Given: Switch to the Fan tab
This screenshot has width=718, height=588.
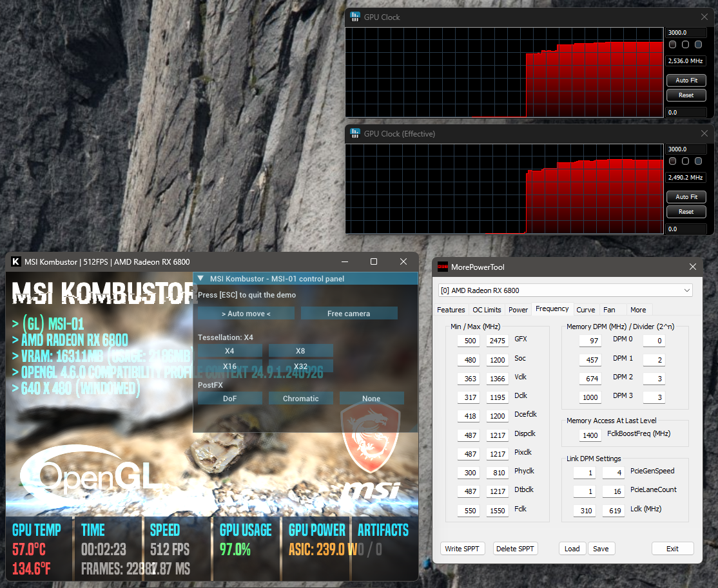Looking at the screenshot, I should click(x=609, y=310).
